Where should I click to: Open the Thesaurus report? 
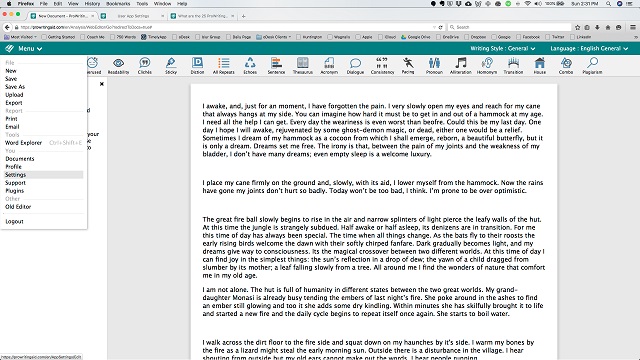(x=302, y=66)
